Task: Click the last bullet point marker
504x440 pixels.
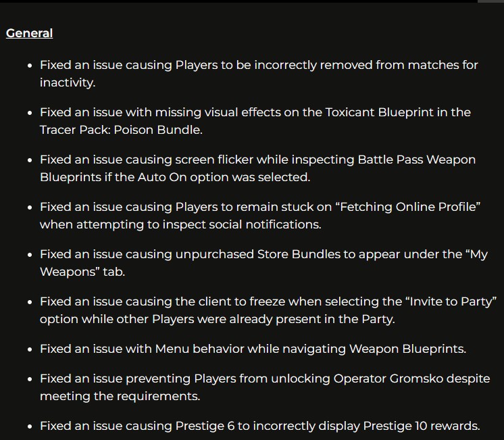Action: pyautogui.click(x=30, y=426)
